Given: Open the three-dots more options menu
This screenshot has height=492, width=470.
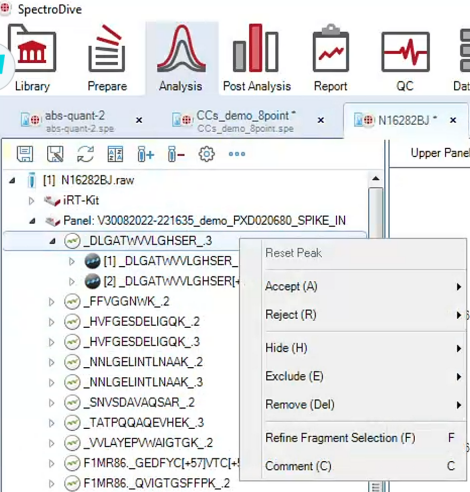Looking at the screenshot, I should click(237, 154).
